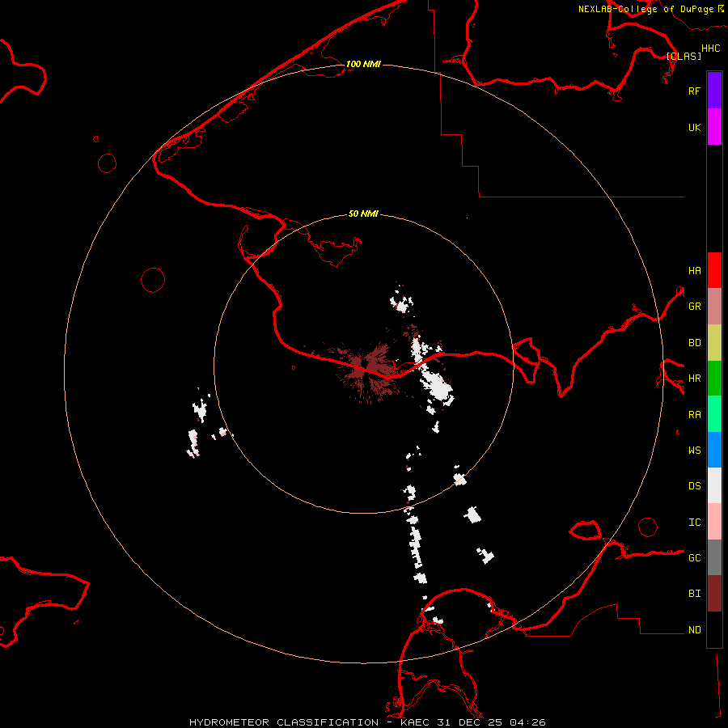Click the RA legend label
The width and height of the screenshot is (728, 728).
tap(694, 415)
